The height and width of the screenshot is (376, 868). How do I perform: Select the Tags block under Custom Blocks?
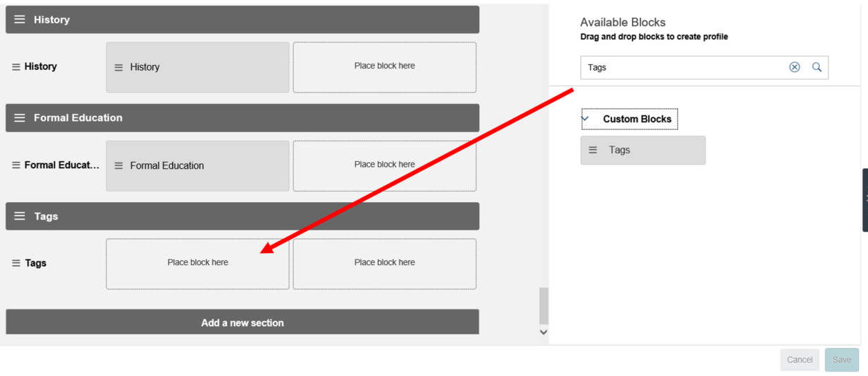pyautogui.click(x=643, y=150)
